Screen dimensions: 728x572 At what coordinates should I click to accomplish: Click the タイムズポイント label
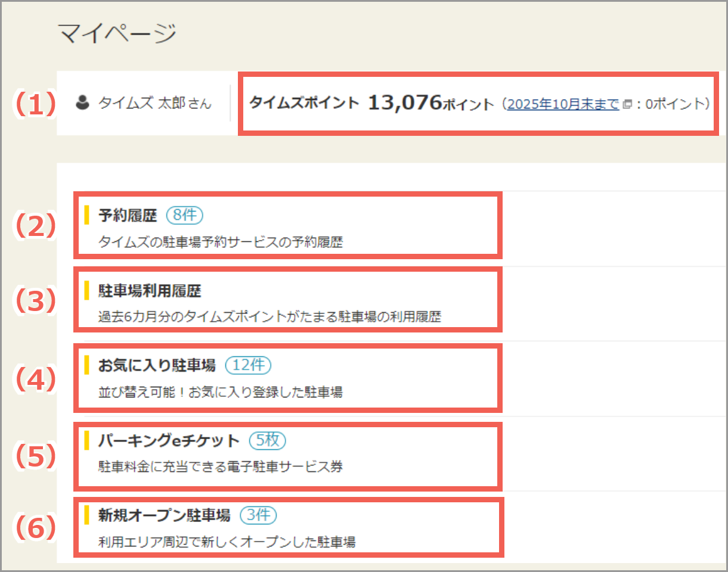304,103
